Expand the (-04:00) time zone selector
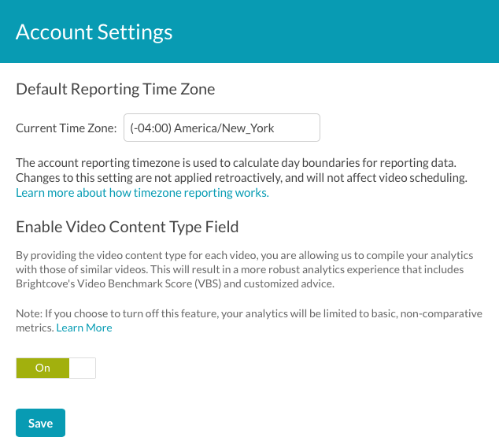The height and width of the screenshot is (448, 499). click(222, 128)
